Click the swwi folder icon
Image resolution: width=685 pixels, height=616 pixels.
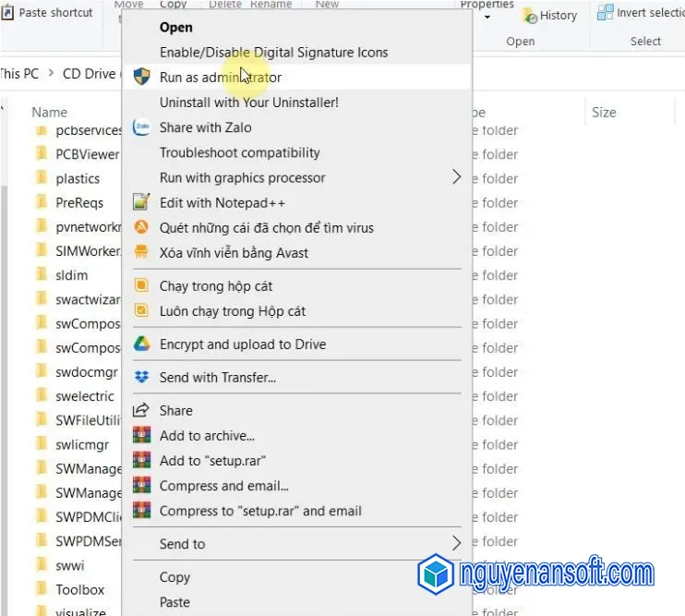41,565
